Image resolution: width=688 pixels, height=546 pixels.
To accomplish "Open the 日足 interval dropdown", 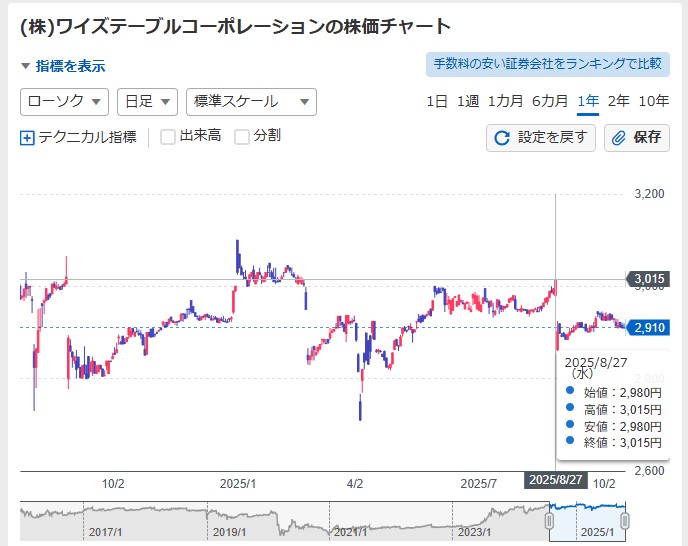I will tap(146, 102).
